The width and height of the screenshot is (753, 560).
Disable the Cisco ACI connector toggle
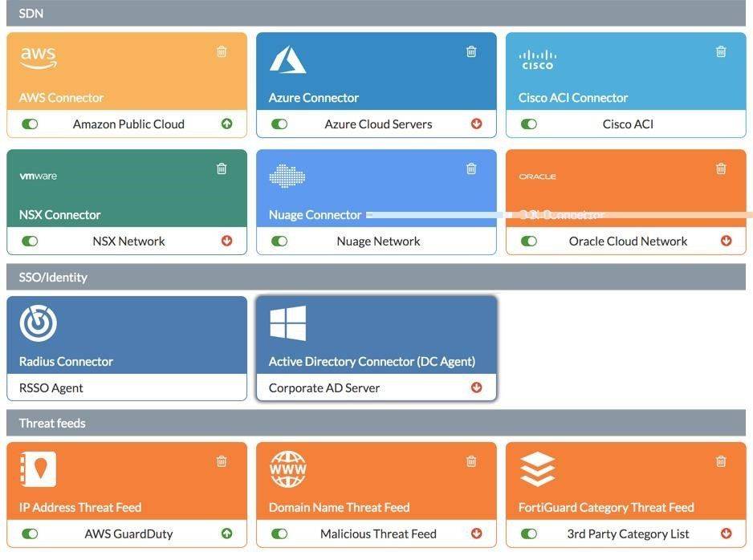pyautogui.click(x=529, y=124)
